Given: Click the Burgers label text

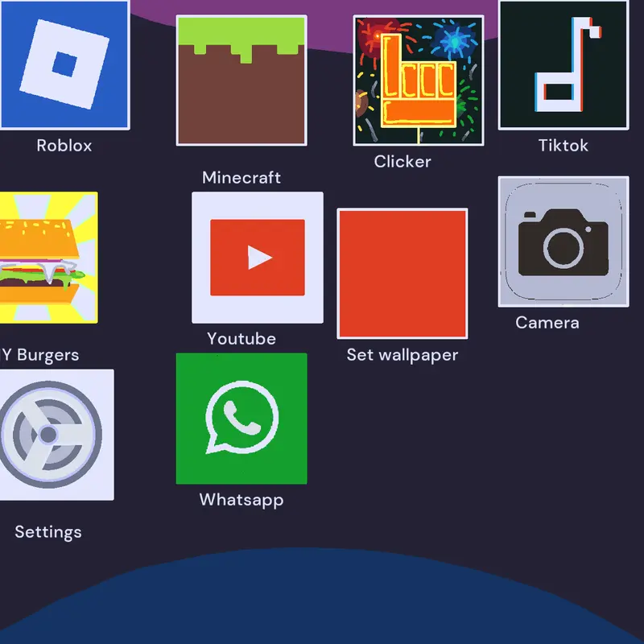Looking at the screenshot, I should click(x=39, y=355).
